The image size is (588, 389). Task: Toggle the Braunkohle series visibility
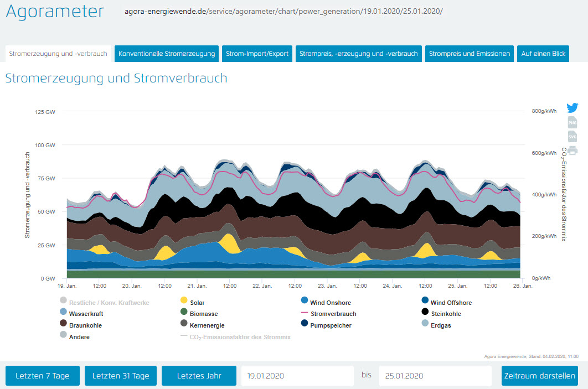[85, 325]
